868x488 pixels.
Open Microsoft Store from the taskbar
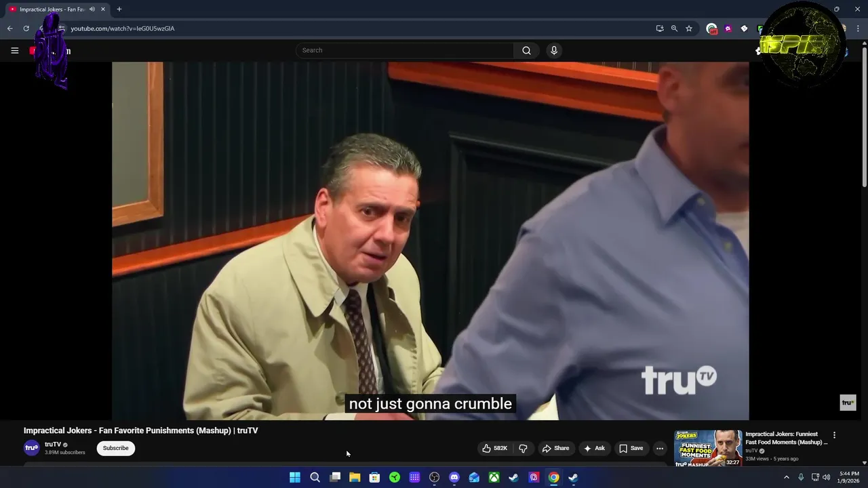point(374,477)
